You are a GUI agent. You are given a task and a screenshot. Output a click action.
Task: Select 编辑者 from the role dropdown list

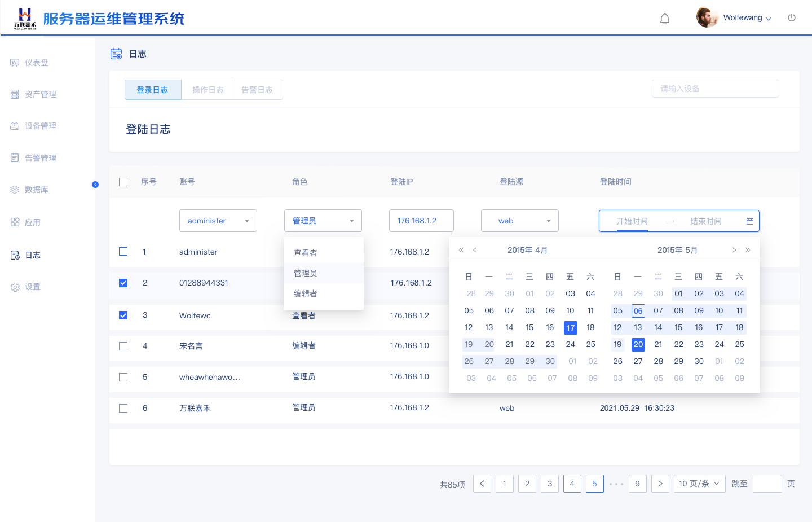pyautogui.click(x=306, y=293)
